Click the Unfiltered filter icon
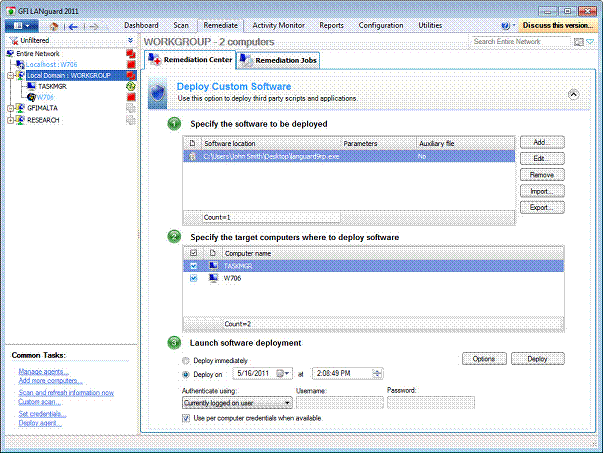 point(13,40)
